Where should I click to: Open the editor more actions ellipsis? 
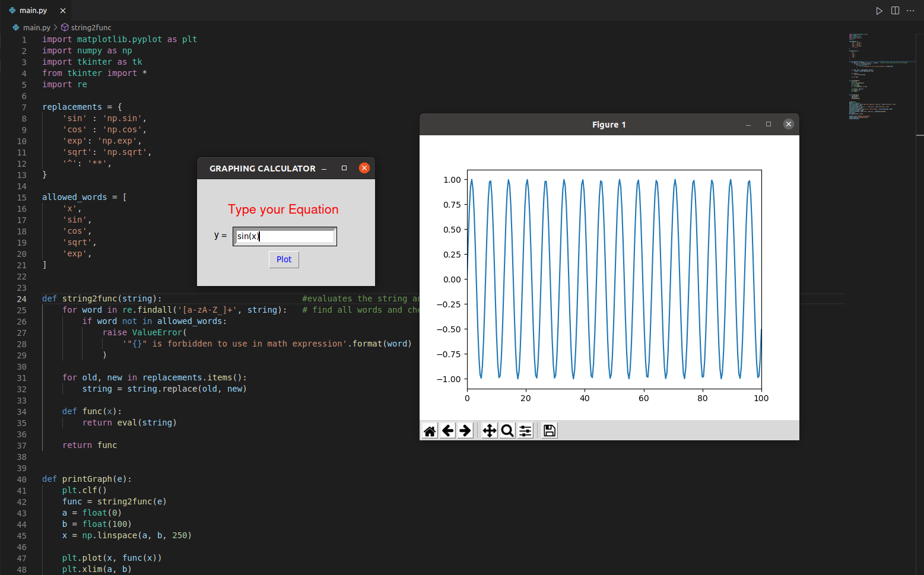910,10
